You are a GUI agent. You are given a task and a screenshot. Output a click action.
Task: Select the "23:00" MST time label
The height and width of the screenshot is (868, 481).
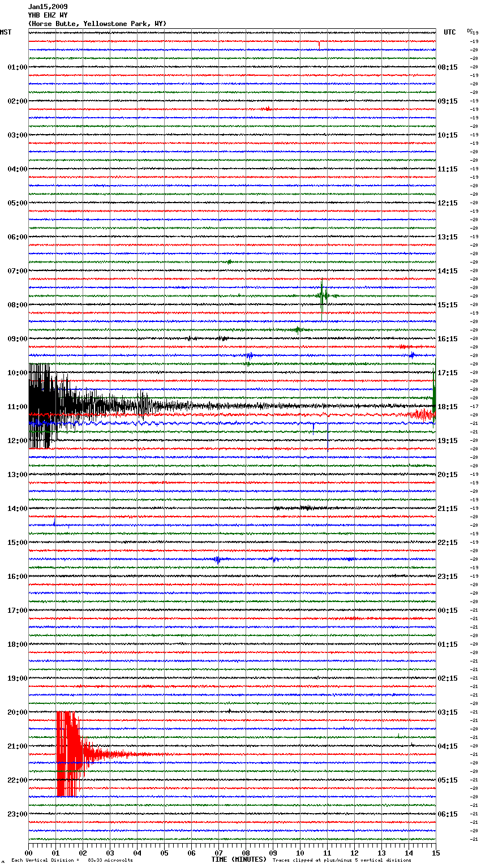coord(18,814)
